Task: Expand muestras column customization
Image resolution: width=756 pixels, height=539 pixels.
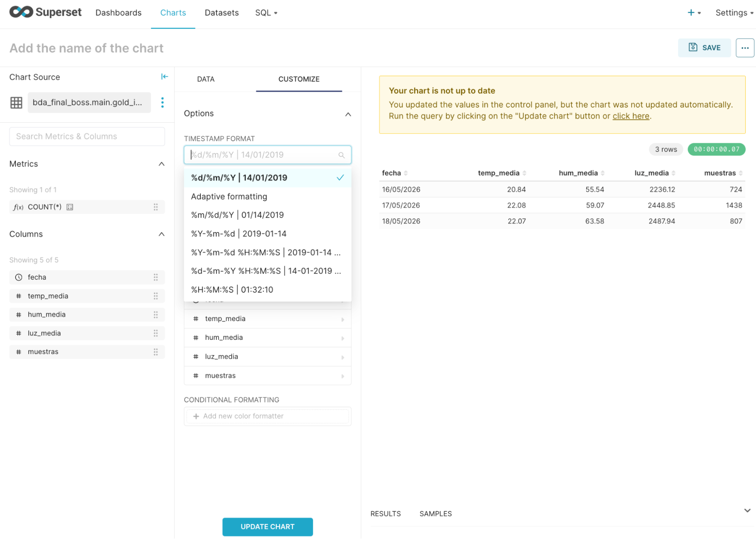Action: click(x=343, y=376)
